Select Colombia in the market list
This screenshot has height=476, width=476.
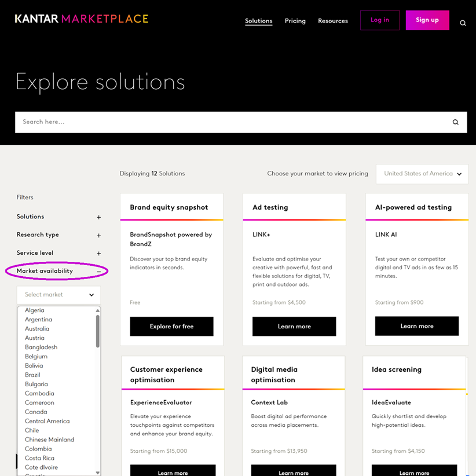pos(38,449)
